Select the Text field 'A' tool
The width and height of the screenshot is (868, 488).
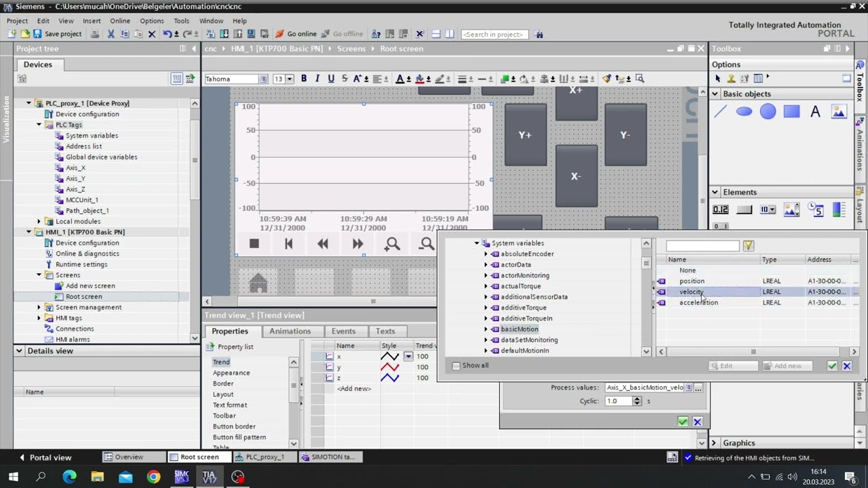(x=815, y=112)
